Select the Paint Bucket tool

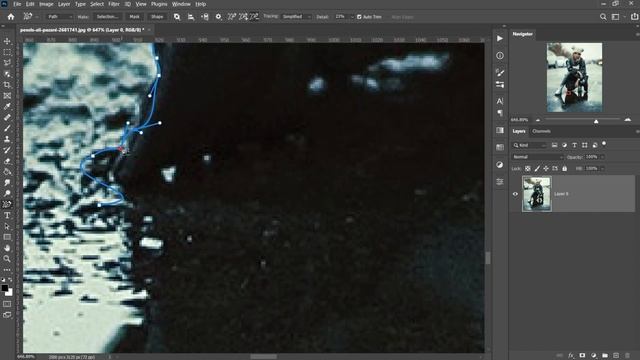pyautogui.click(x=7, y=172)
